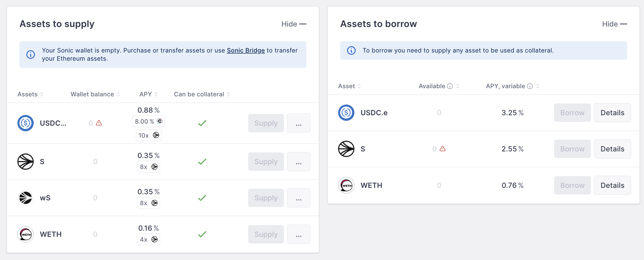Click the info icon beside Available column header
This screenshot has height=260, width=644.
(450, 86)
